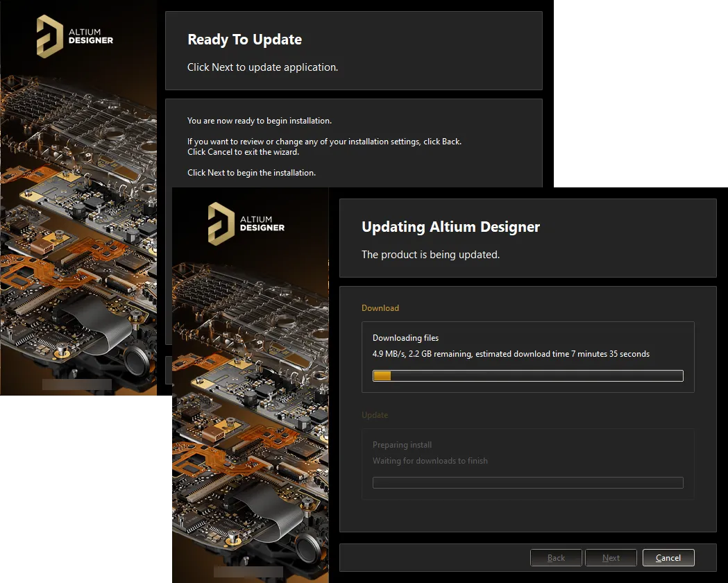Click the '4.9 MB/s, 2.2 GB remaining' line

click(x=511, y=354)
